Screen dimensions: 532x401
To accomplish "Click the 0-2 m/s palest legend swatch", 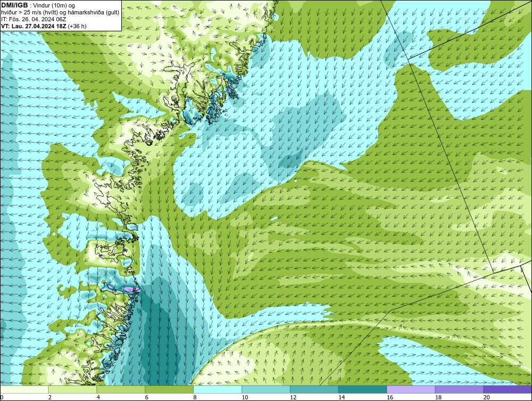I will pos(24,389).
